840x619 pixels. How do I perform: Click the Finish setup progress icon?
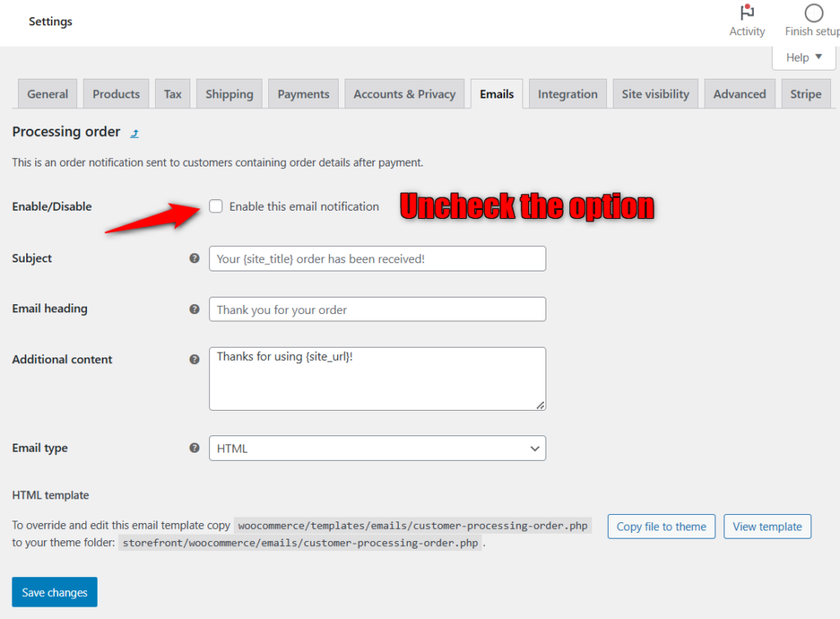813,14
